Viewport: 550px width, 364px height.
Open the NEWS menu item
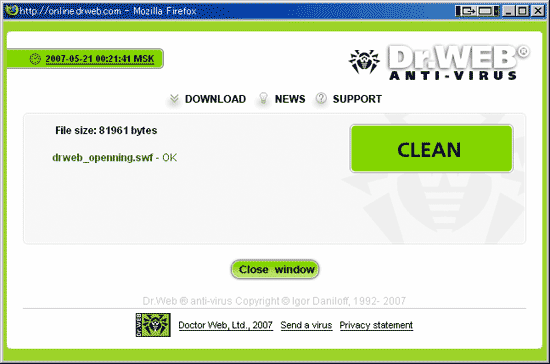click(290, 99)
